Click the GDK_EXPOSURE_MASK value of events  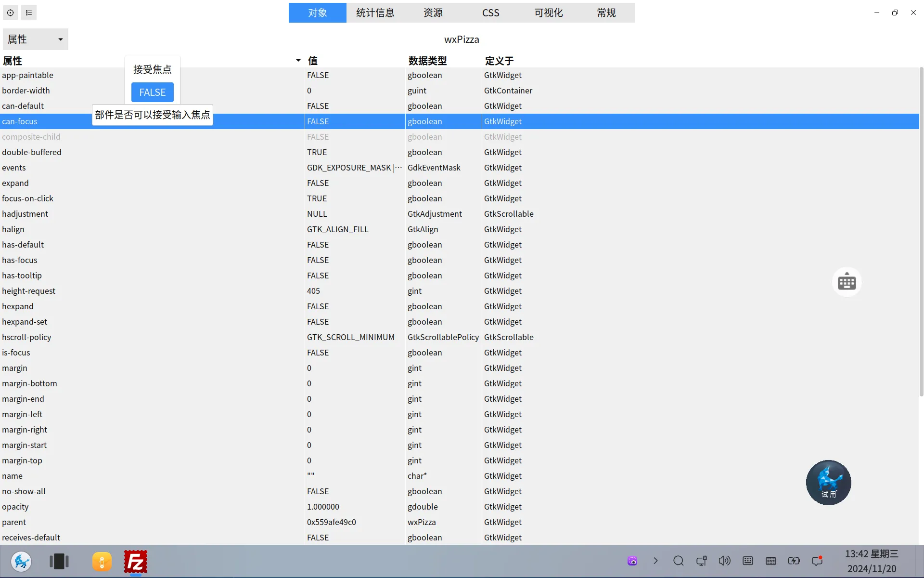(354, 168)
